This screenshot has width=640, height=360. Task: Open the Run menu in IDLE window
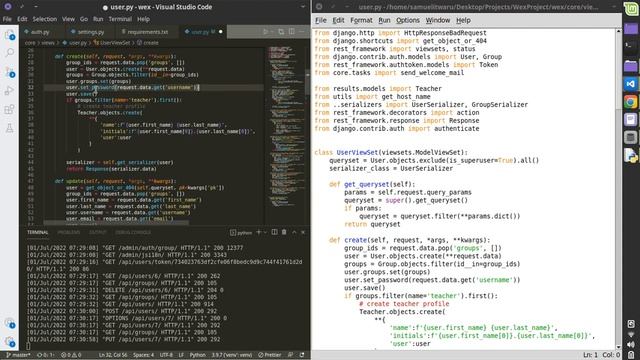tap(384, 20)
